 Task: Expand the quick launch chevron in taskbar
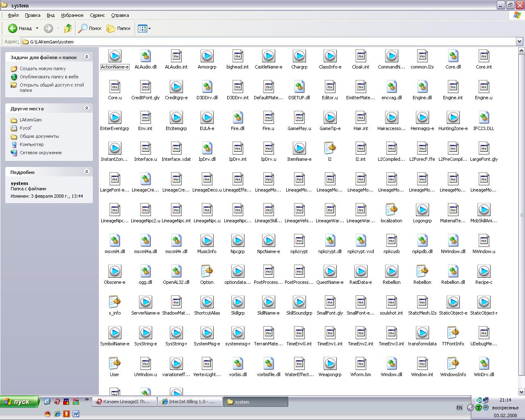(x=87, y=399)
